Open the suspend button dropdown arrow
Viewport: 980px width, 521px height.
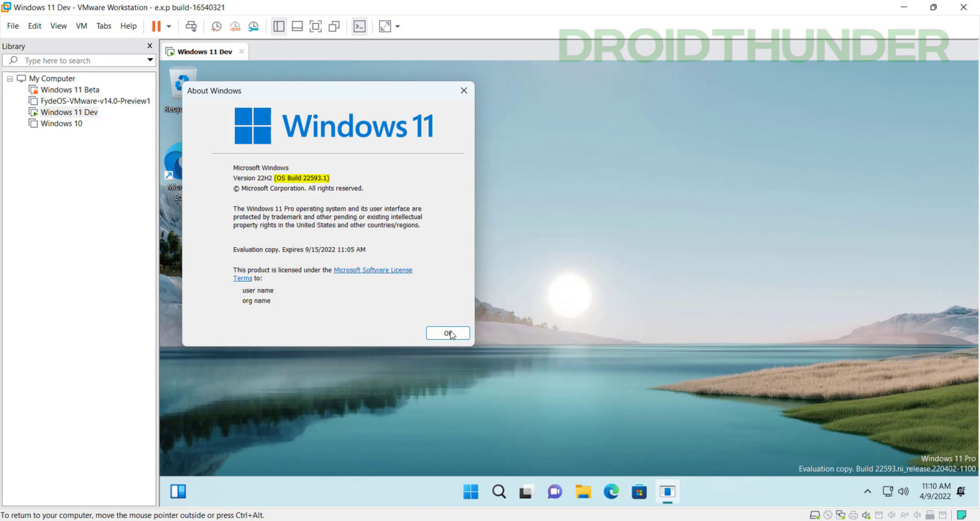click(x=168, y=26)
